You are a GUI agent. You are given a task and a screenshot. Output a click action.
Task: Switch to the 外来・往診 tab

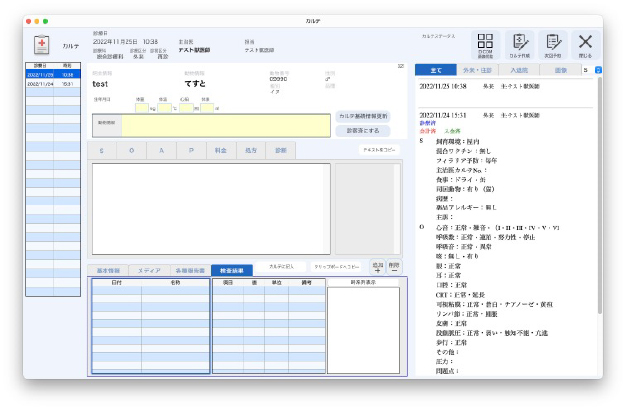coord(475,71)
